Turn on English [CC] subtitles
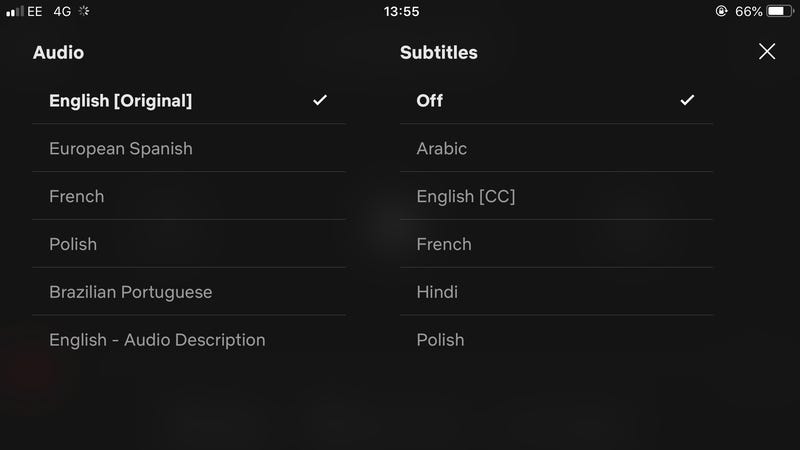The width and height of the screenshot is (800, 450). coord(466,196)
